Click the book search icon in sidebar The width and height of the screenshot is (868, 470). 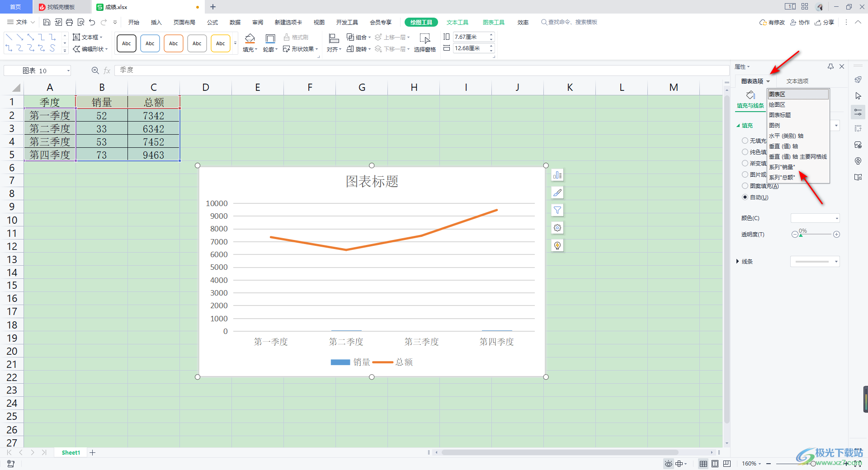tap(858, 177)
